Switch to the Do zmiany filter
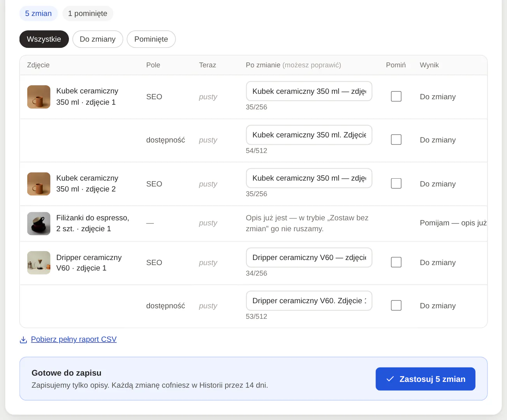The image size is (507, 420). (x=98, y=39)
